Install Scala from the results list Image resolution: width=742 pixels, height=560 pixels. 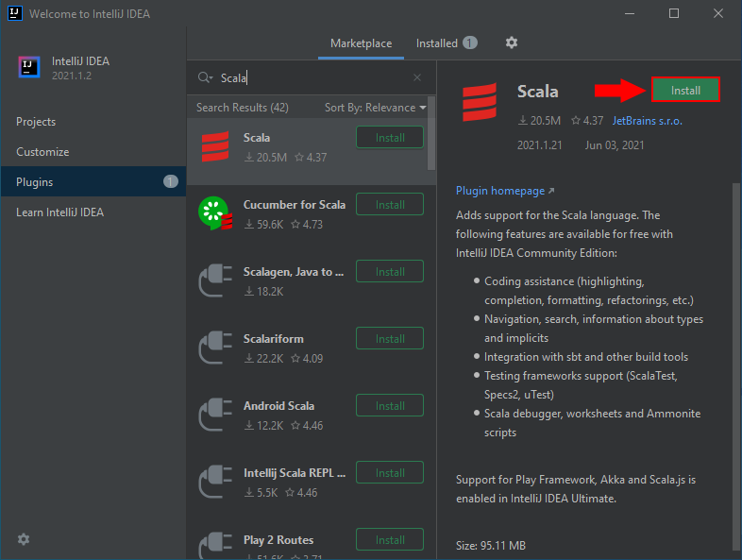tap(390, 137)
